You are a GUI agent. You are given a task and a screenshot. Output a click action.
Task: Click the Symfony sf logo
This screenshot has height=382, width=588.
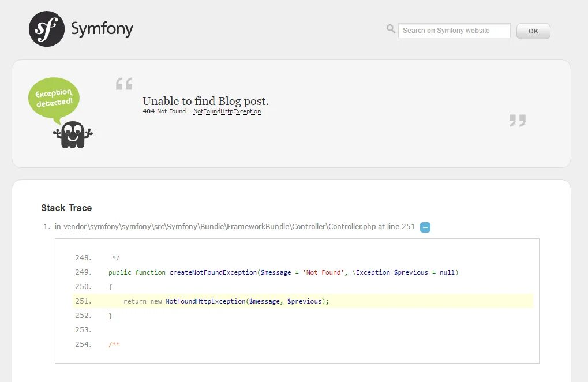[x=47, y=29]
